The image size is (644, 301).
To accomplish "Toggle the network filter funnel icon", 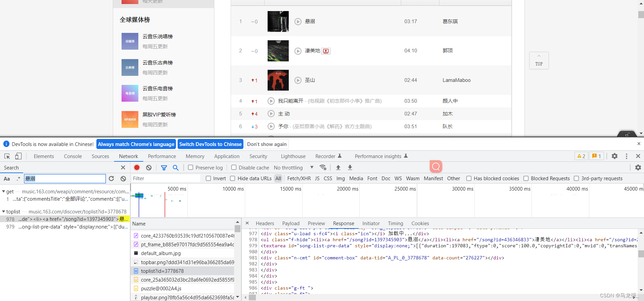I will click(164, 167).
